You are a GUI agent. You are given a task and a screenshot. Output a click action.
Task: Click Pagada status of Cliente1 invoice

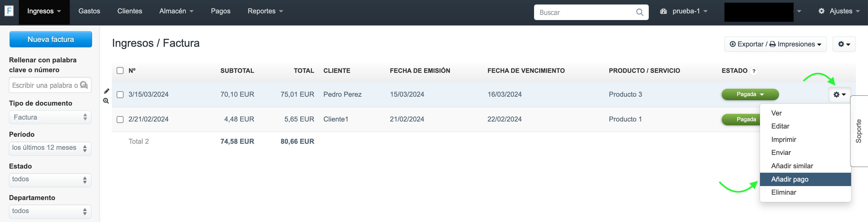click(741, 119)
